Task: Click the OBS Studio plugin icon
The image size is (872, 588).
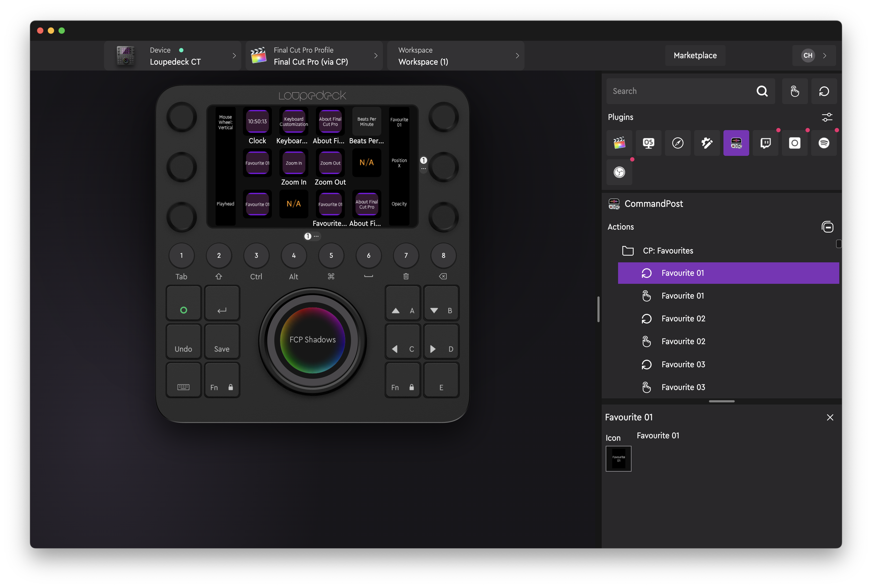Action: tap(619, 172)
